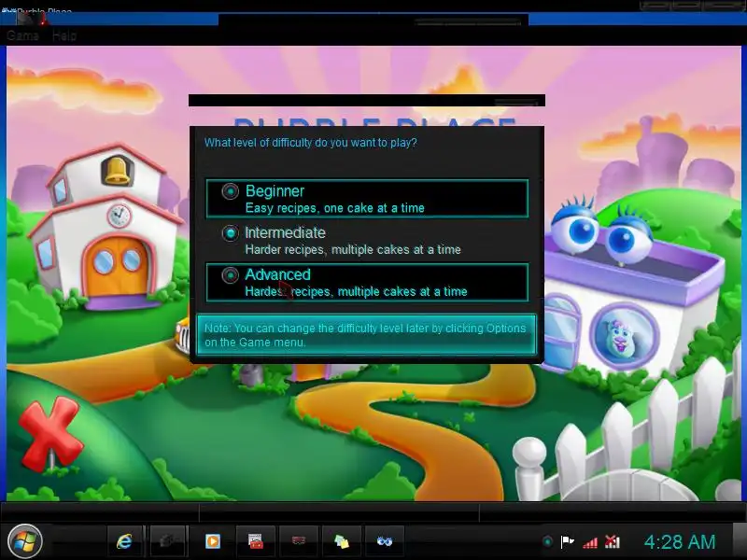
Task: Click the clock on the schoolhouse
Action: 120,216
